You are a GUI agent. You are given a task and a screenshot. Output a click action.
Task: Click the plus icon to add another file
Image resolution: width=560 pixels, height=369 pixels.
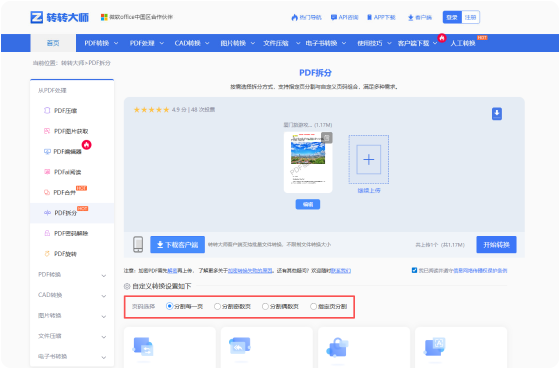369,159
